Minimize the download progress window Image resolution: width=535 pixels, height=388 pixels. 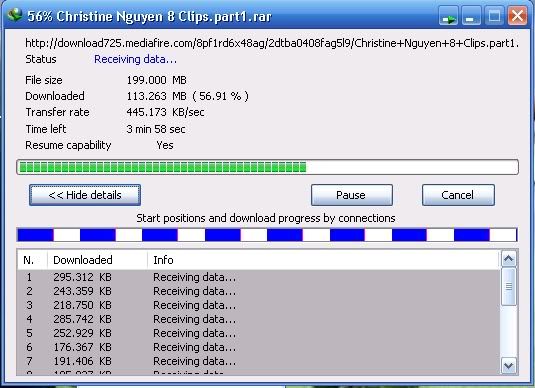coord(471,16)
